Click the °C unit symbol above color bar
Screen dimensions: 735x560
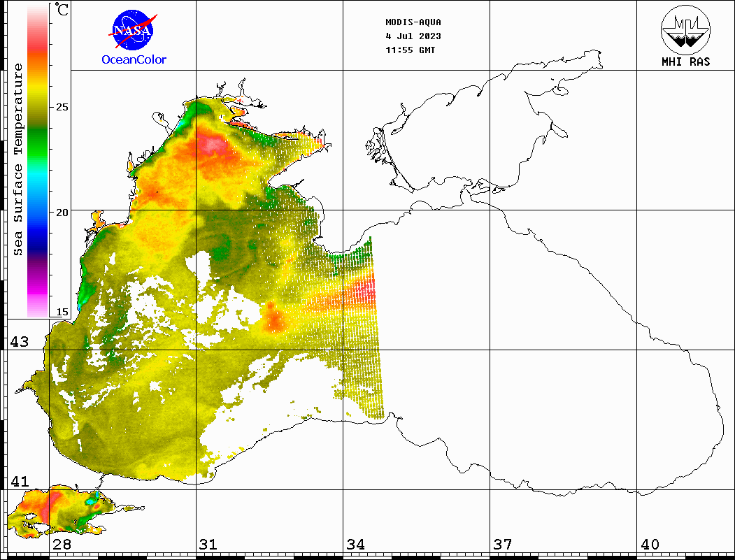pos(62,11)
